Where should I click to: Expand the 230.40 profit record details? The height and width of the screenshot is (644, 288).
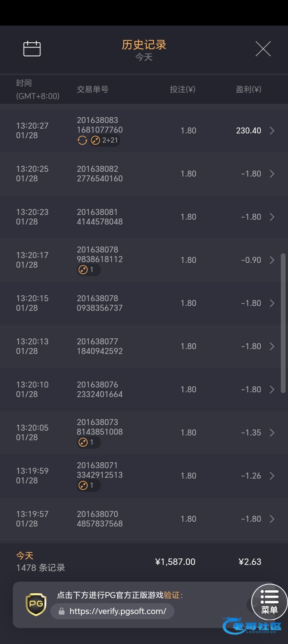[272, 131]
